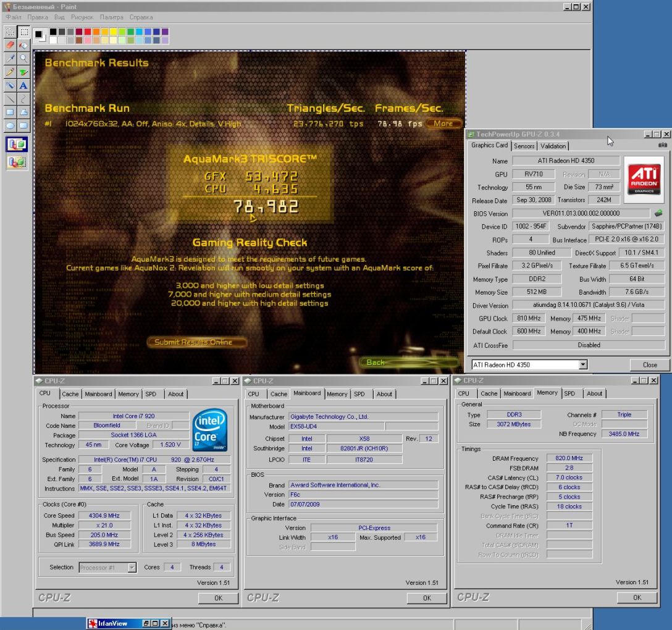Click the save BIOS icon in GPU-Z

pyautogui.click(x=658, y=213)
